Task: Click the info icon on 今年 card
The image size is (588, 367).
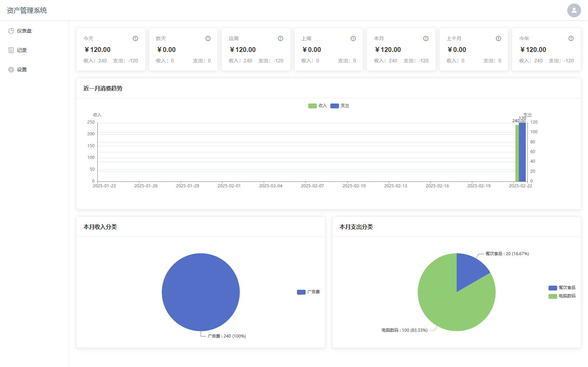Action: [571, 38]
